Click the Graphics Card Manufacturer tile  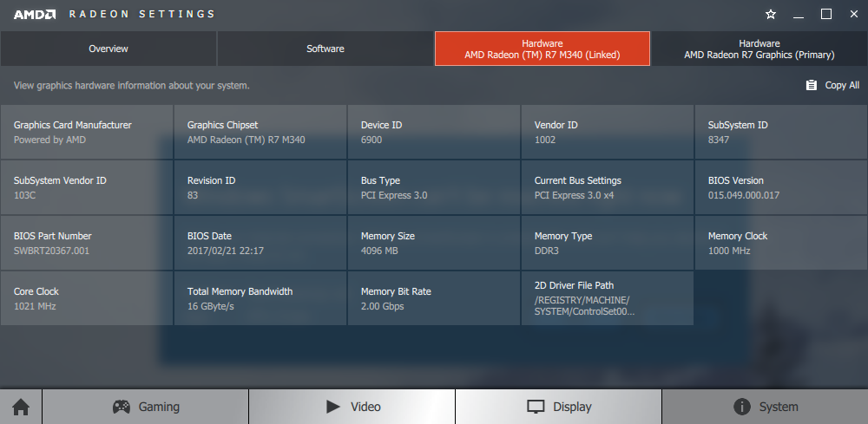pyautogui.click(x=87, y=132)
